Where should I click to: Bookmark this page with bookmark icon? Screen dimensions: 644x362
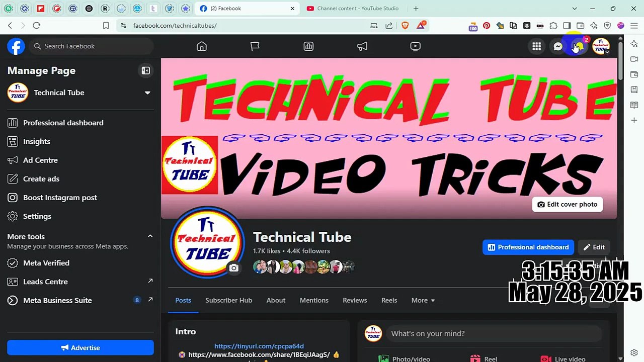106,26
